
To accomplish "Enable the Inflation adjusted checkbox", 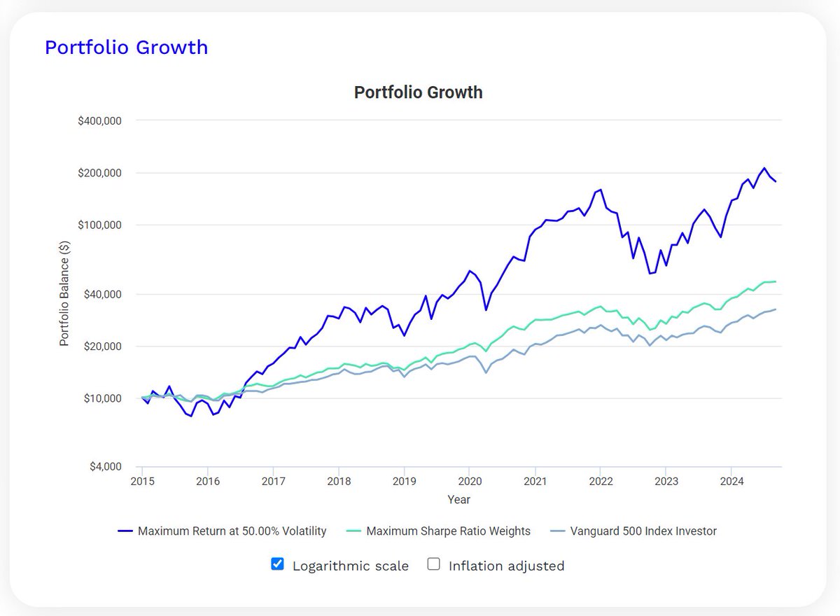I will [x=434, y=564].
